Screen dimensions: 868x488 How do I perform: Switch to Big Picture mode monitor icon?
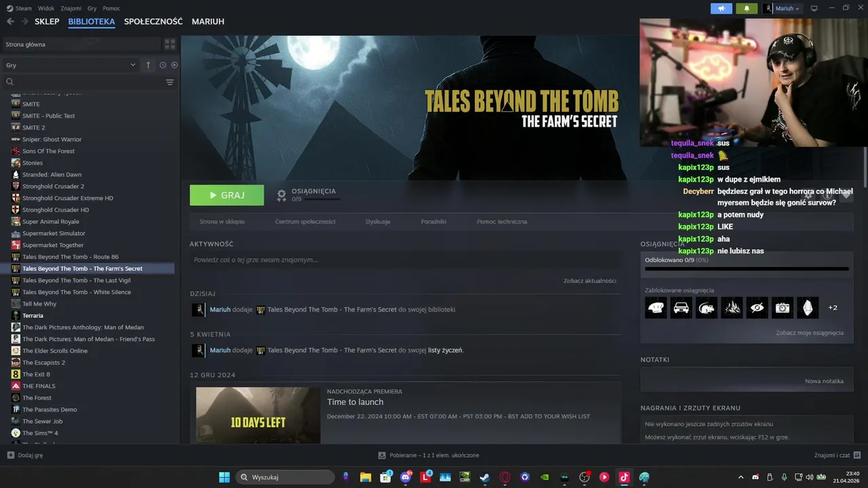coord(814,8)
